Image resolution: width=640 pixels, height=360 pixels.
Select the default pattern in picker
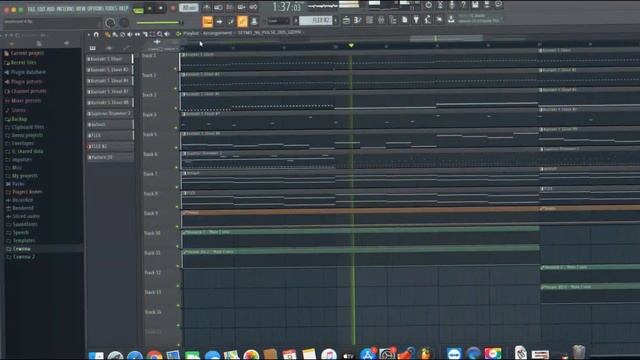[x=110, y=124]
